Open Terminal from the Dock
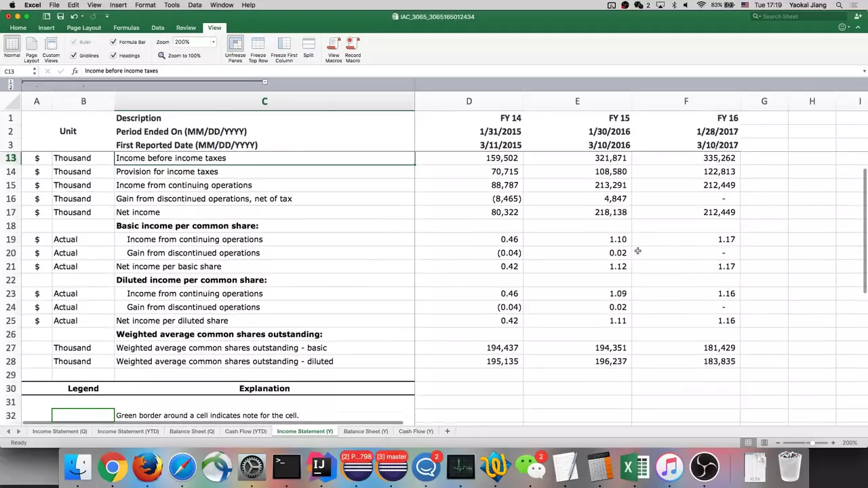 286,467
